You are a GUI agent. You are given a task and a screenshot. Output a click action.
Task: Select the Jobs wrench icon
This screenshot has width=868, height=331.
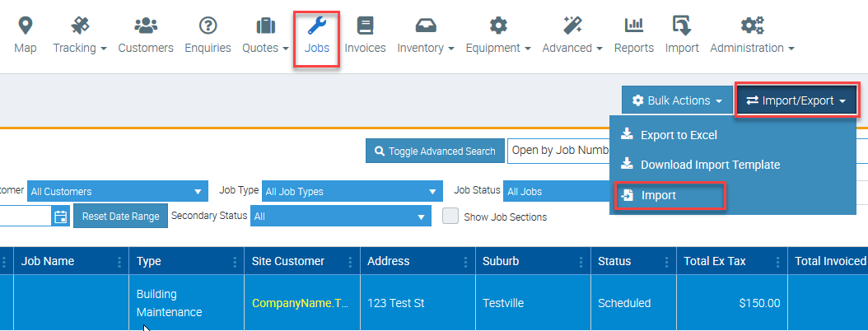click(317, 26)
